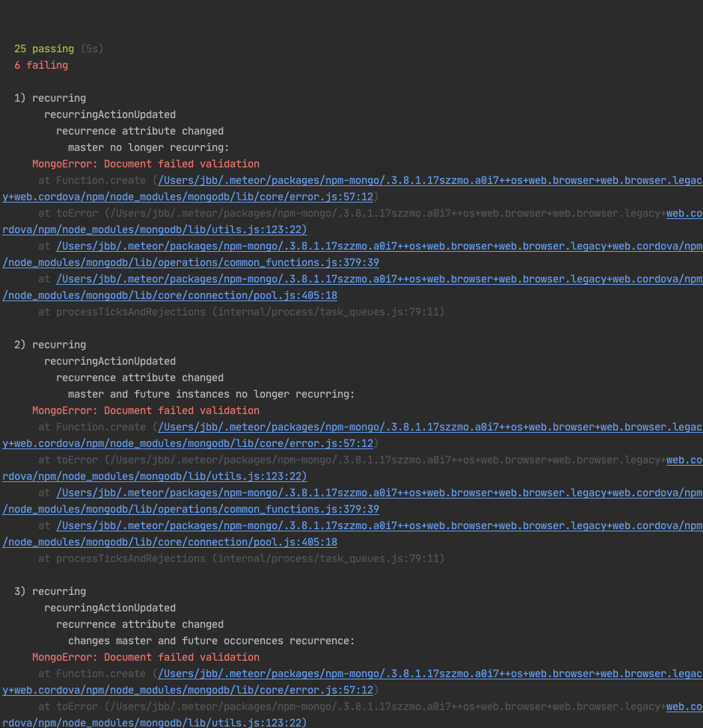Open error.js:57:12 link under failure 2
Screen dimensions: 703x728
pos(188,443)
